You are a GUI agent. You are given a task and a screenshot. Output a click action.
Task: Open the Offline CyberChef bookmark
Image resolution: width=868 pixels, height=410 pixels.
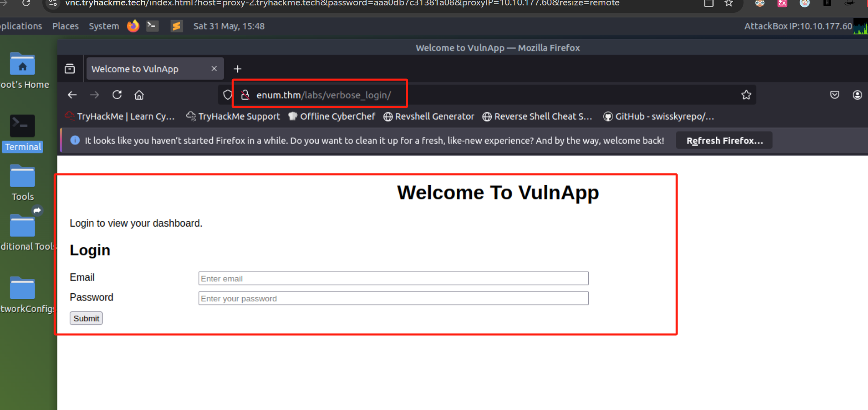332,117
